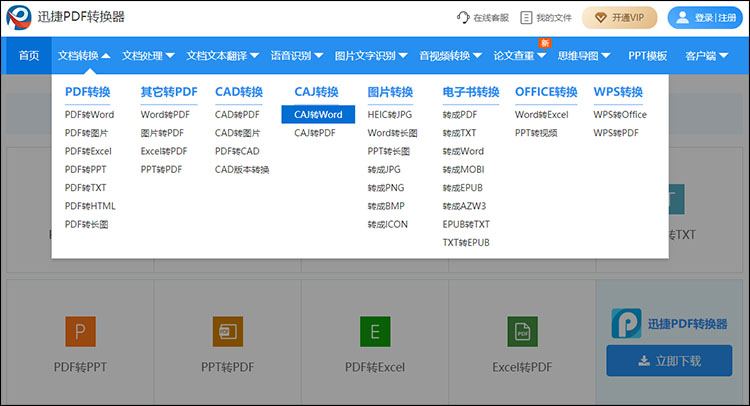750x406 pixels.
Task: Select CAD版本转换 option
Action: 242,169
